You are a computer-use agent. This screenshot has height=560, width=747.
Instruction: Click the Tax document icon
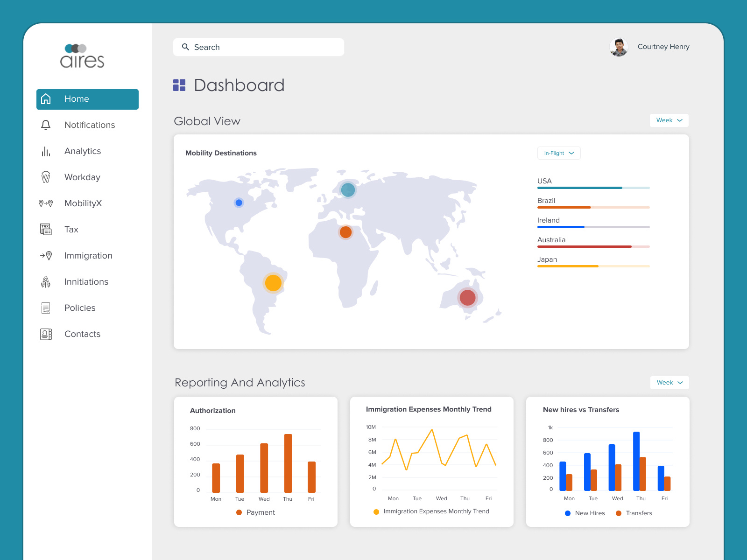coord(46,229)
